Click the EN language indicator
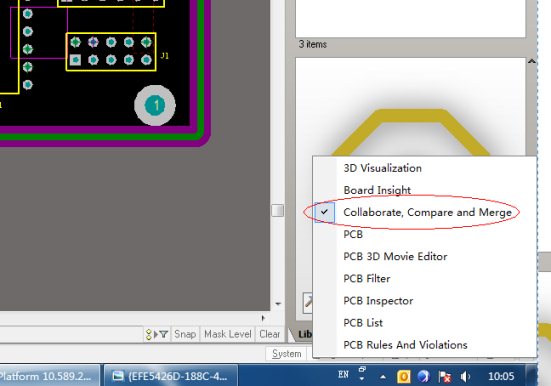The height and width of the screenshot is (386, 551). (x=343, y=374)
